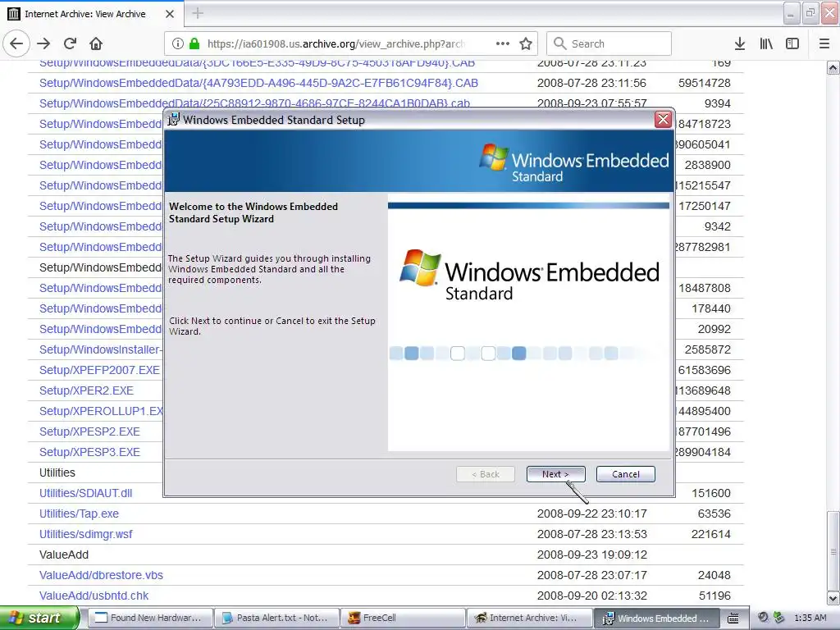Screen dimensions: 840x630
Task: Click the page scrollbar thumb
Action: coord(833,550)
